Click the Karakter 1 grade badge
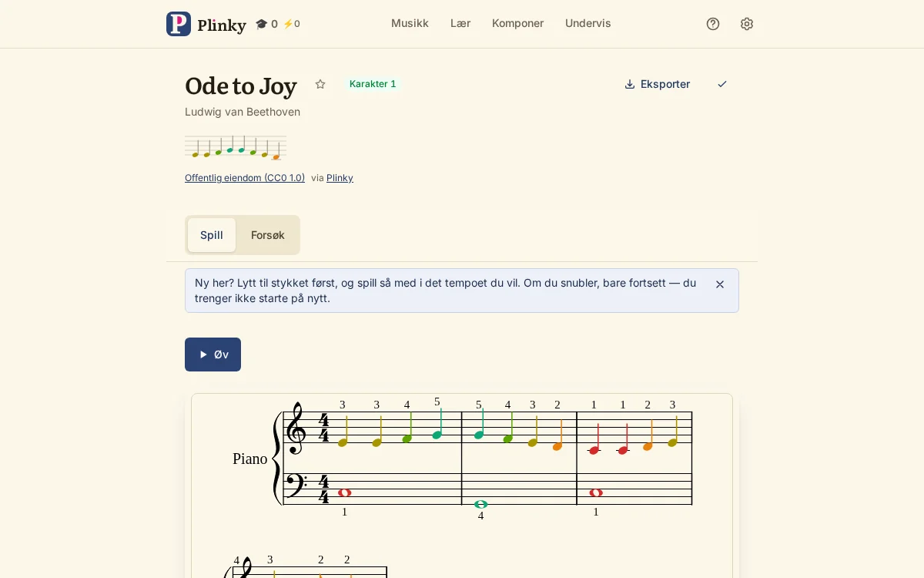Screen dimensions: 924x578 pyautogui.click(x=373, y=84)
